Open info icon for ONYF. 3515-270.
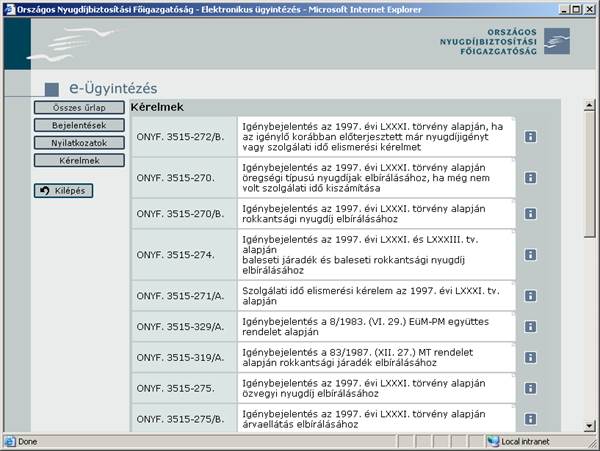The width and height of the screenshot is (600, 451). click(x=531, y=176)
